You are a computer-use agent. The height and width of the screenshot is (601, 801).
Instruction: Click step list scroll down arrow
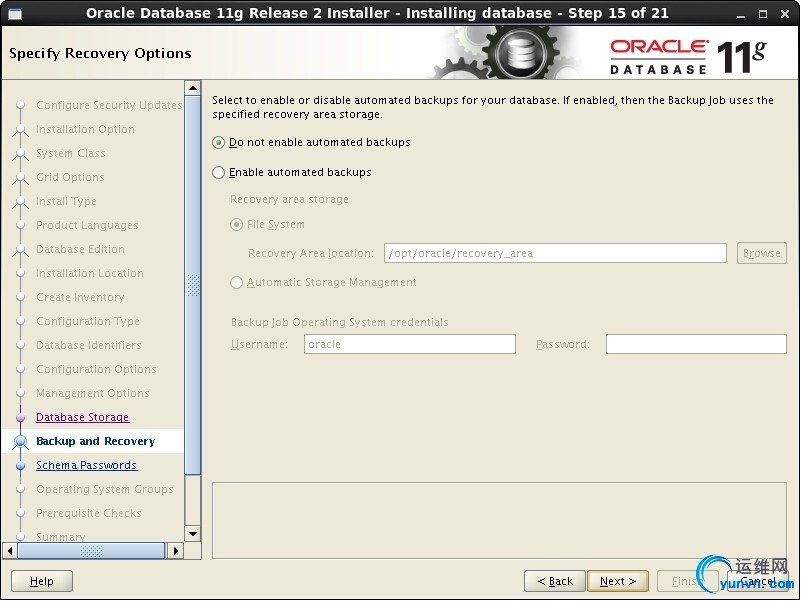pos(193,535)
